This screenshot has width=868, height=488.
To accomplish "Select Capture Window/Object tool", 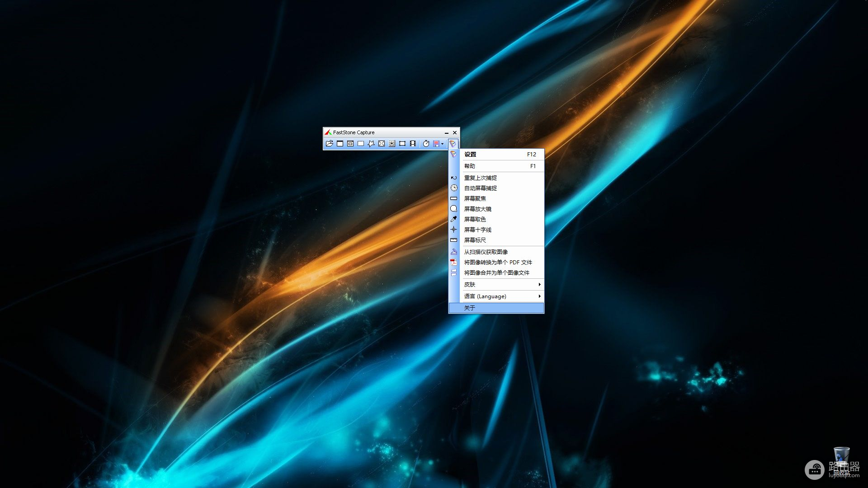I will click(350, 144).
